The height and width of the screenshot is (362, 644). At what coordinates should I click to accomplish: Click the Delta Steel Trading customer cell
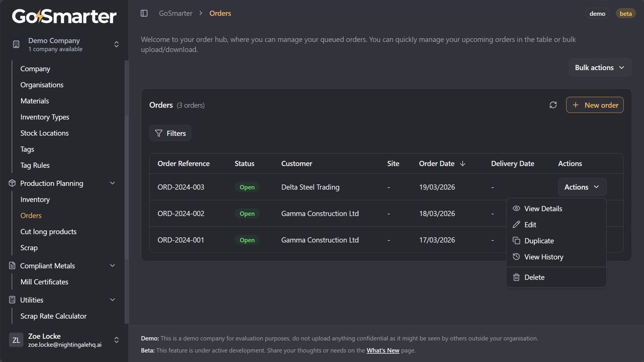click(310, 187)
